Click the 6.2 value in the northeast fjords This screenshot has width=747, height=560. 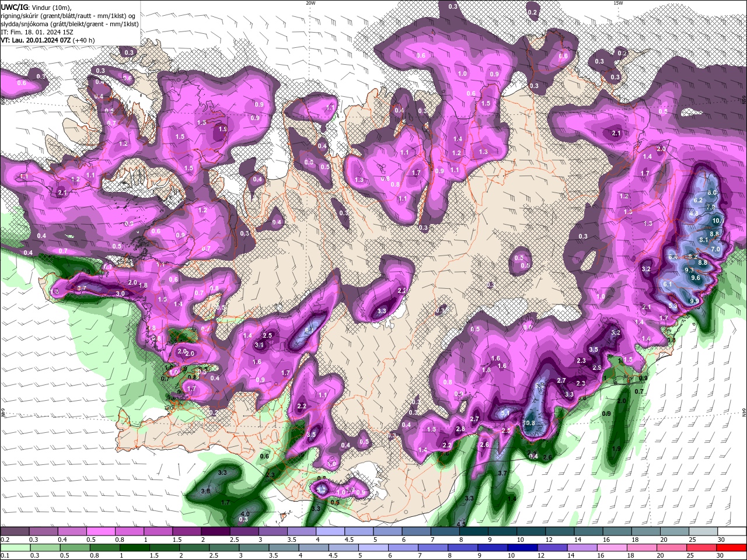tap(699, 200)
